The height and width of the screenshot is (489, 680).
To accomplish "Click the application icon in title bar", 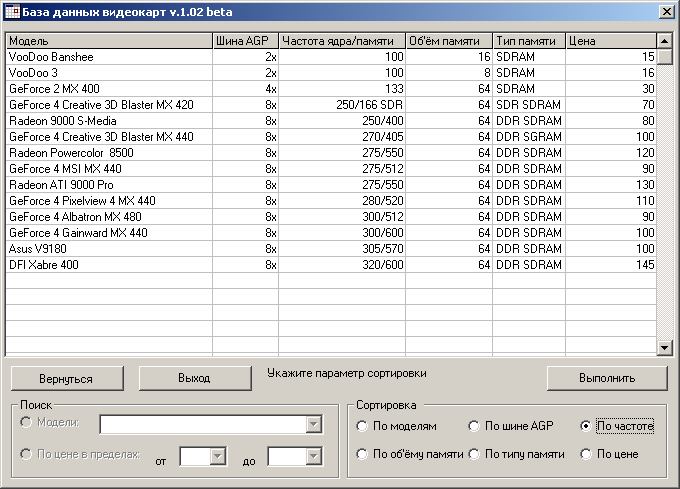I will tap(11, 10).
